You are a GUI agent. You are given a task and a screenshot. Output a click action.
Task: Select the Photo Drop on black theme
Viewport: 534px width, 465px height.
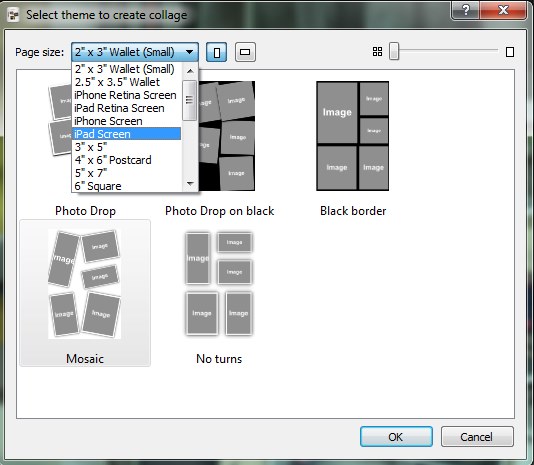click(x=226, y=136)
